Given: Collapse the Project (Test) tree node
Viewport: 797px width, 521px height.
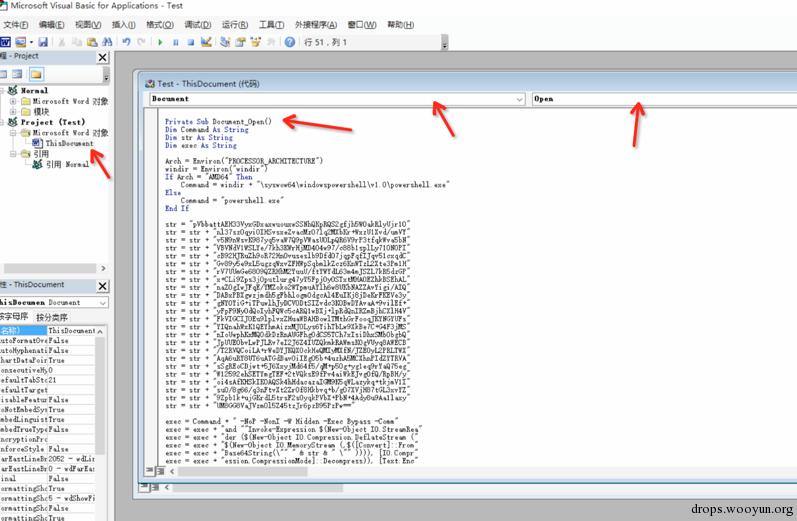Looking at the screenshot, I should (x=4, y=122).
